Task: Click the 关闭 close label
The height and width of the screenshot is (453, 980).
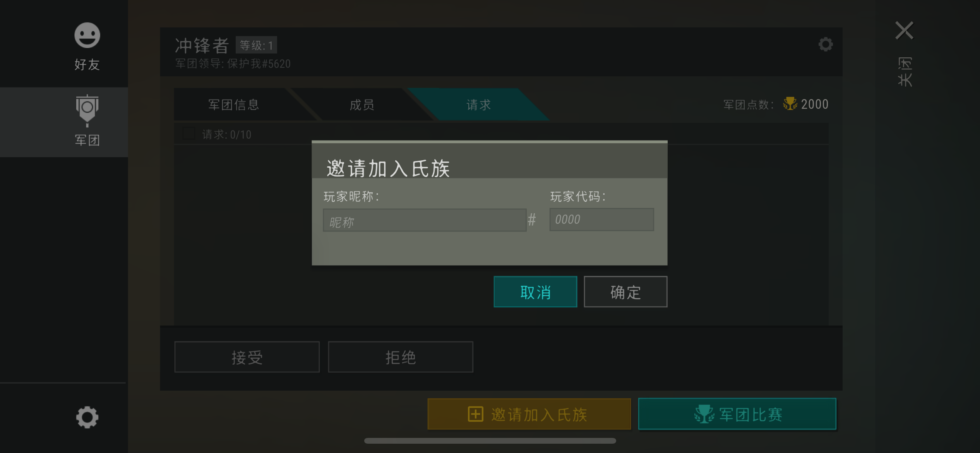Action: coord(905,72)
